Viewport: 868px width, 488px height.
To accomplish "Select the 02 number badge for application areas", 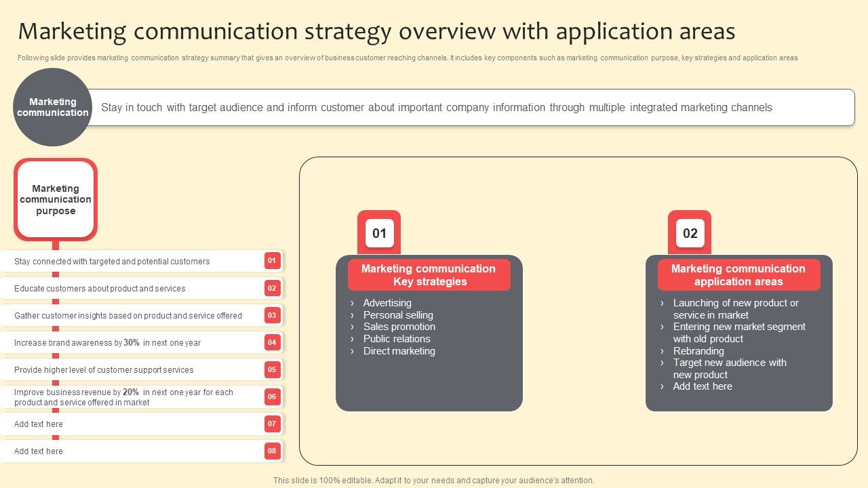I will [x=690, y=233].
